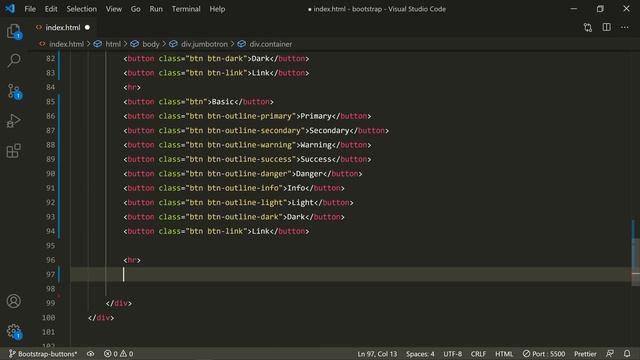Viewport: 640px width, 360px height.
Task: Click the Bootstrap-buttons branch indicator
Action: 43,353
